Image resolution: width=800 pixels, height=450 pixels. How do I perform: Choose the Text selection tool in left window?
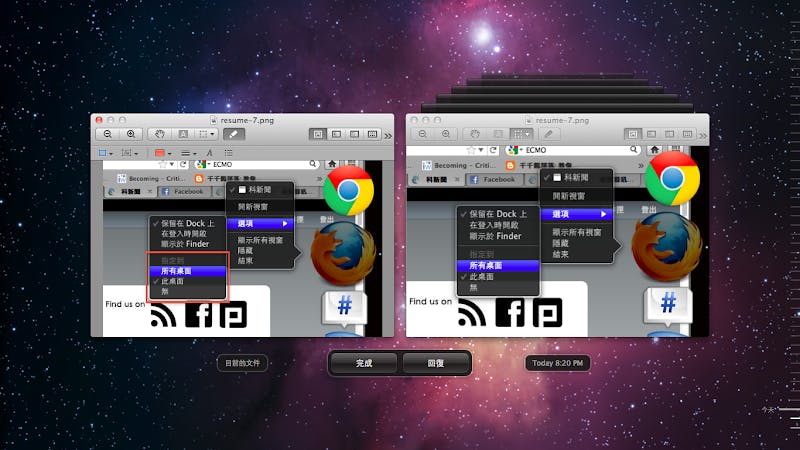point(183,134)
